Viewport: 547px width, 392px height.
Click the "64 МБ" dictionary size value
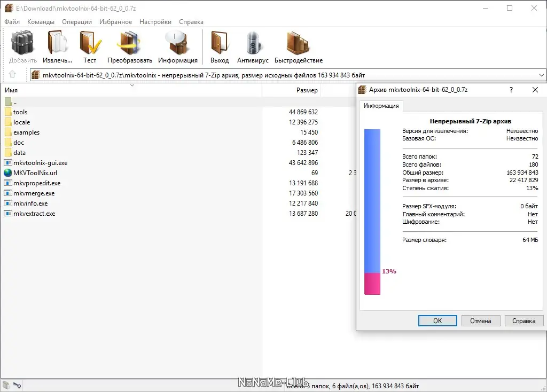click(x=530, y=240)
